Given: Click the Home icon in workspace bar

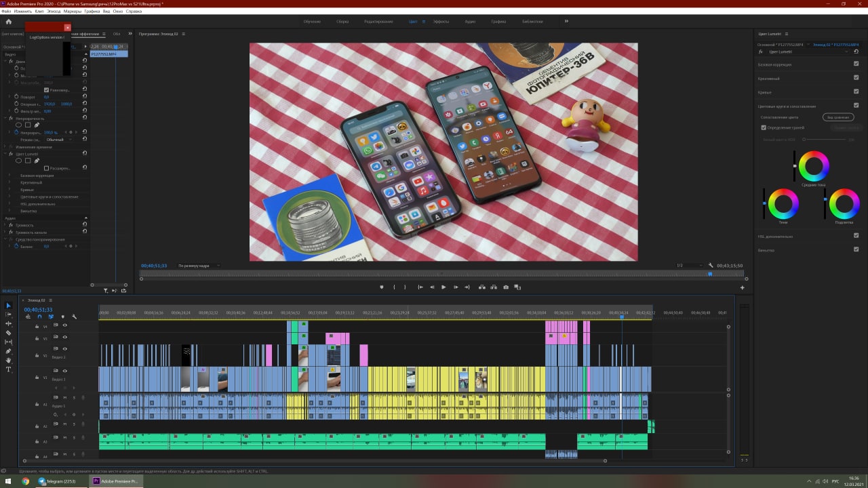Looking at the screenshot, I should [9, 22].
